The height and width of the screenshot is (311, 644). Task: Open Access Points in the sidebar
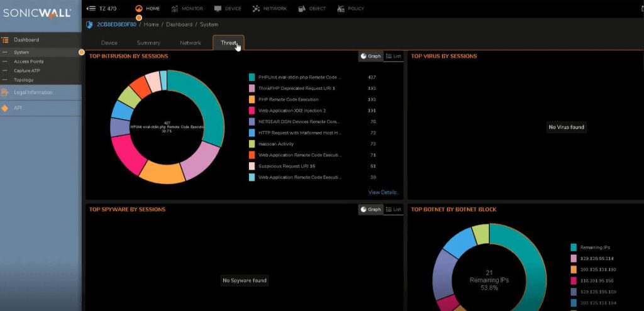click(28, 62)
